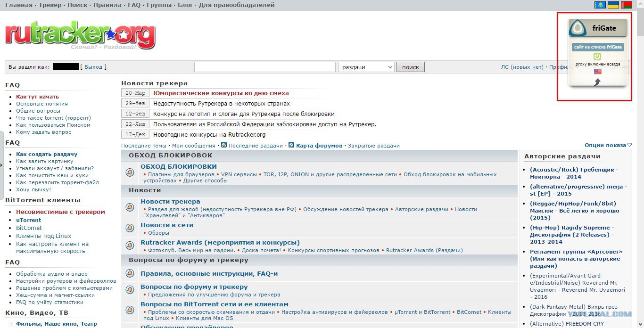Click the arrow icon in friGate popup
644x328 pixels.
598,82
